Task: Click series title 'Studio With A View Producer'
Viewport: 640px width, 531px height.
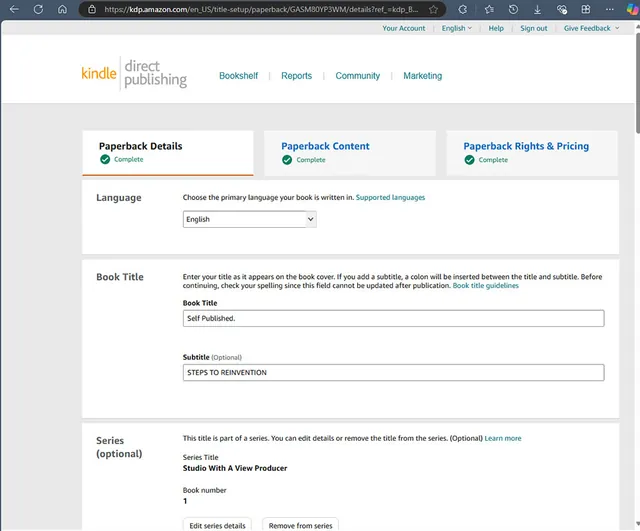Action: coord(235,468)
